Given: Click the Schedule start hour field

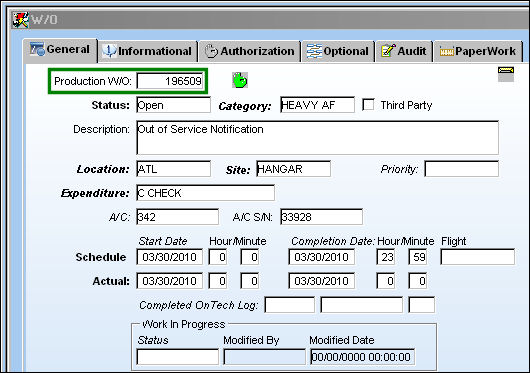Looking at the screenshot, I should click(218, 257).
